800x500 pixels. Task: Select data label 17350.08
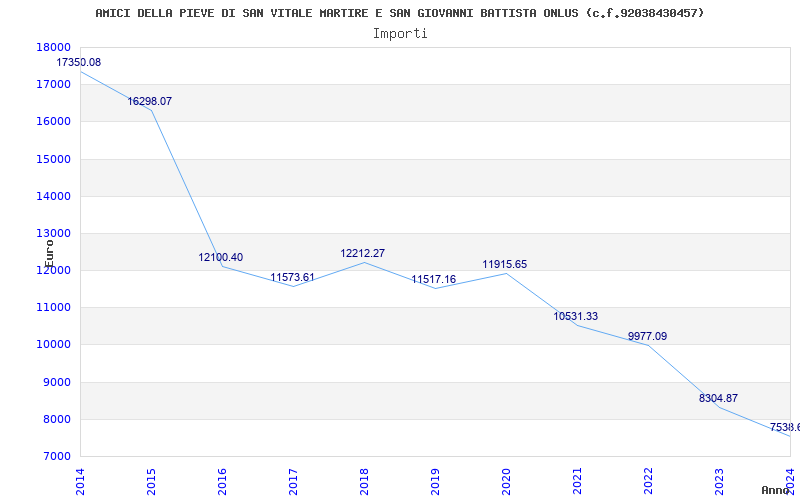click(79, 62)
